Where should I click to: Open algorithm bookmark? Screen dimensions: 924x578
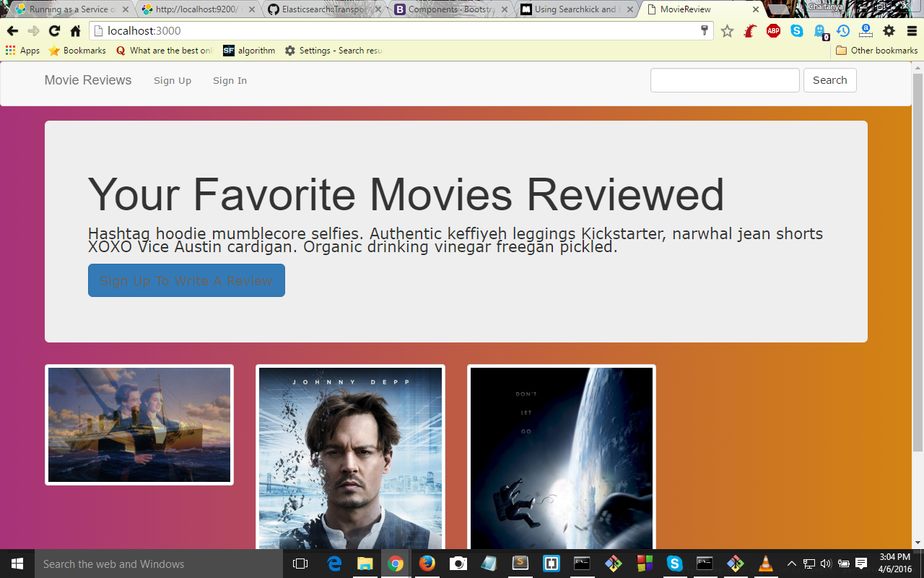[249, 51]
